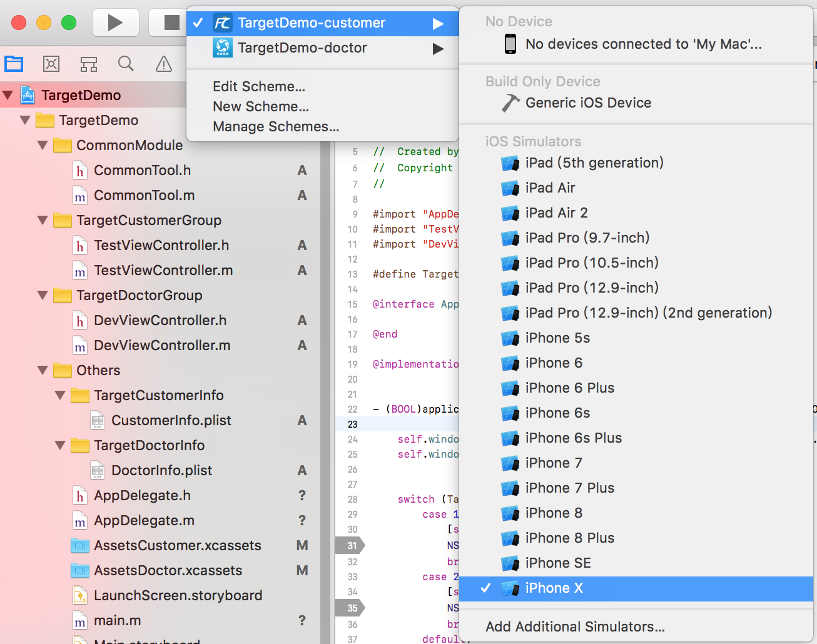Select the TargetDemo-doctor scheme
This screenshot has width=817, height=644.
coord(323,48)
